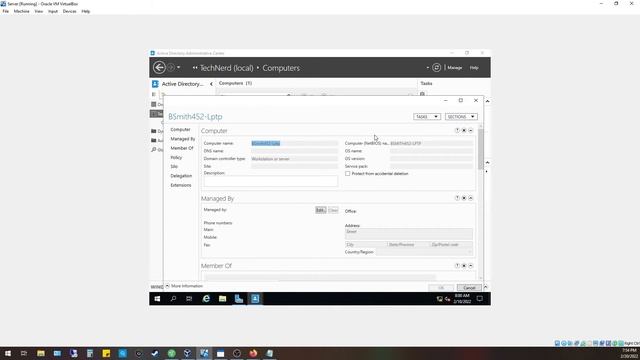Click the Clear button next to Managed by
This screenshot has width=640, height=360.
pyautogui.click(x=333, y=210)
